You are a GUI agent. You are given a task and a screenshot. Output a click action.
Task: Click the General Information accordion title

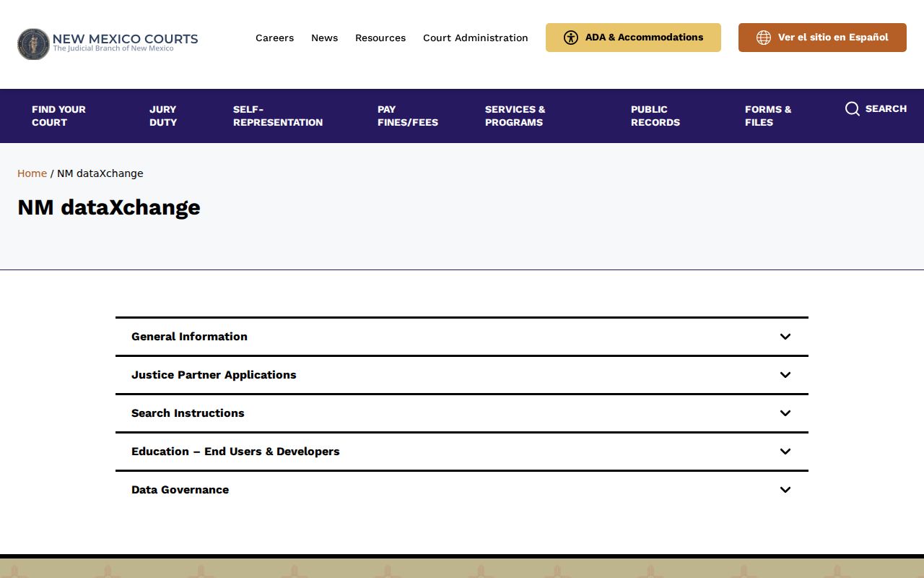[189, 337]
